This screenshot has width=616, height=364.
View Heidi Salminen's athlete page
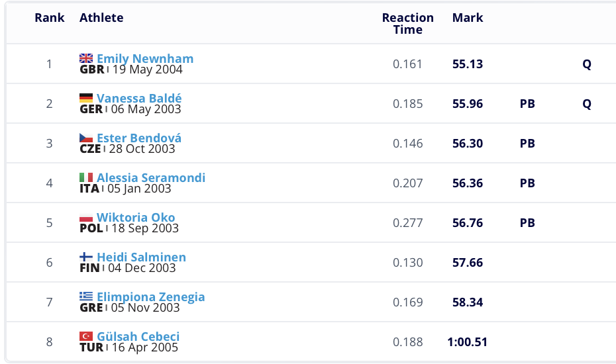pos(141,257)
